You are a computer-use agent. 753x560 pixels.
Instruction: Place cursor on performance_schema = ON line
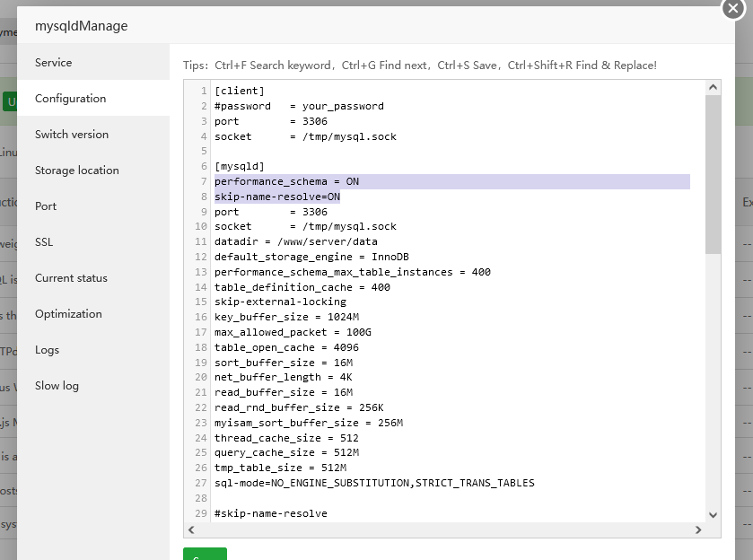point(287,181)
